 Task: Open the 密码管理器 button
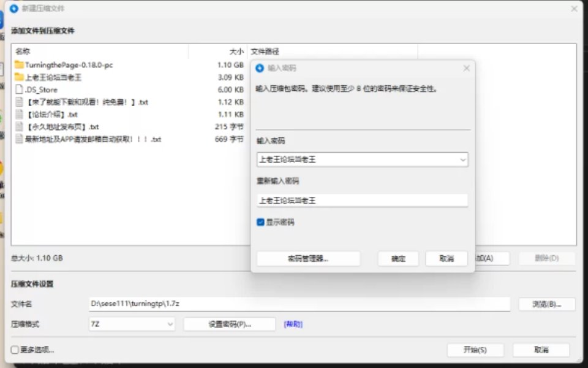[x=308, y=259]
